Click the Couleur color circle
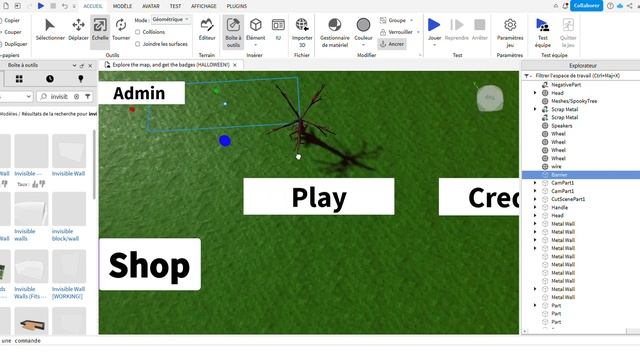This screenshot has height=360, width=640. click(x=363, y=25)
